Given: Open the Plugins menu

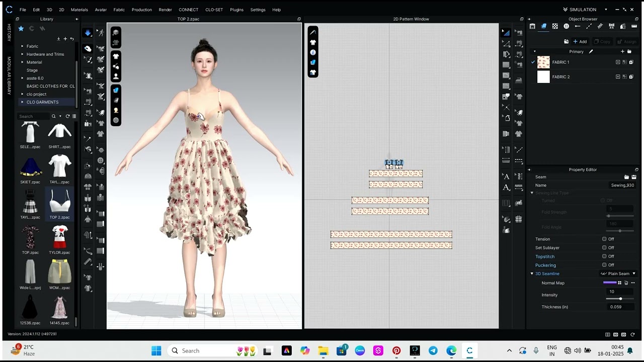Looking at the screenshot, I should (236, 10).
